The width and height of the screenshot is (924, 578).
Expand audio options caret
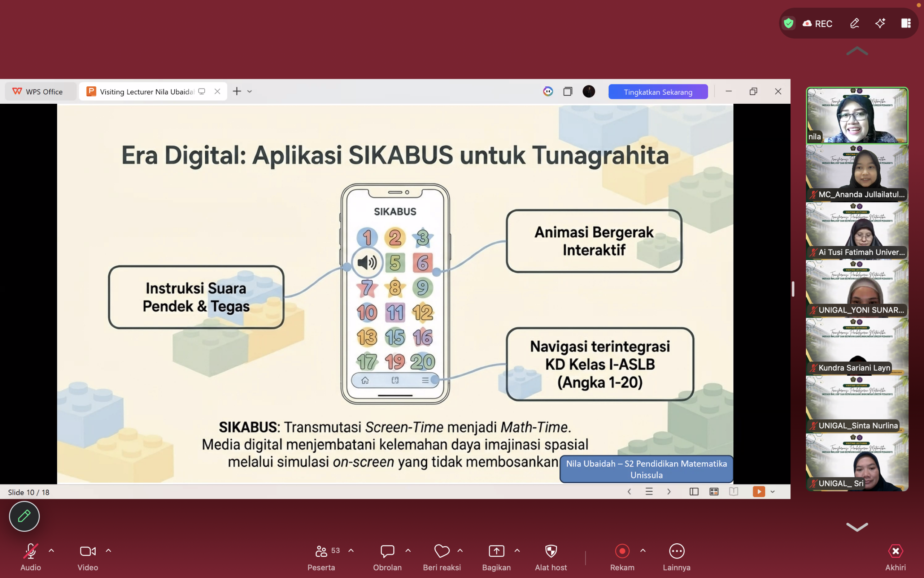[x=51, y=551]
